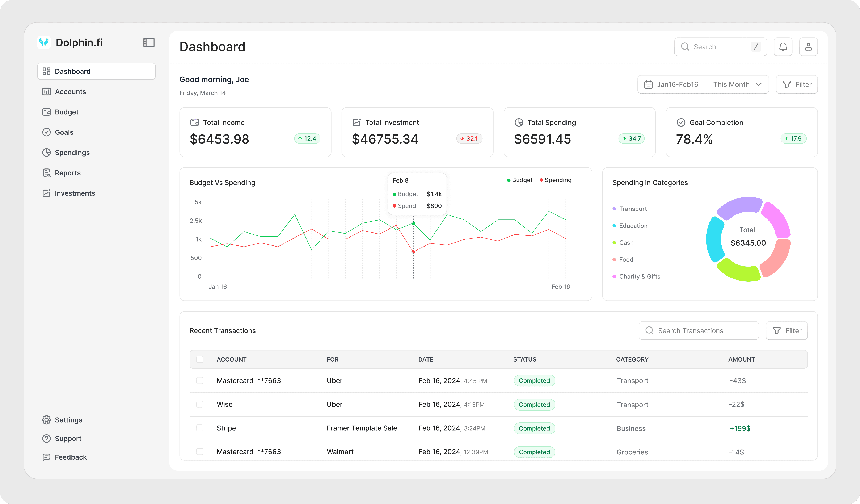860x504 pixels.
Task: Click the Support question mark icon
Action: [46, 439]
